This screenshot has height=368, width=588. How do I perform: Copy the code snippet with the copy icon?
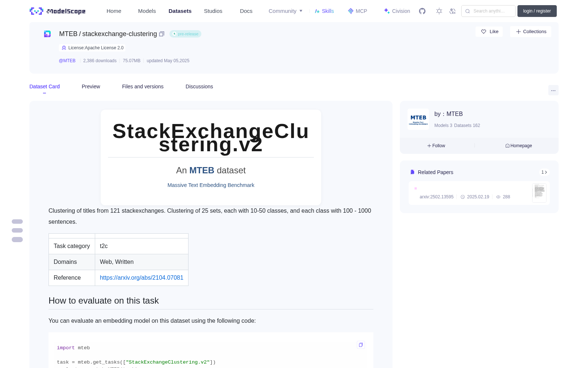pyautogui.click(x=361, y=345)
